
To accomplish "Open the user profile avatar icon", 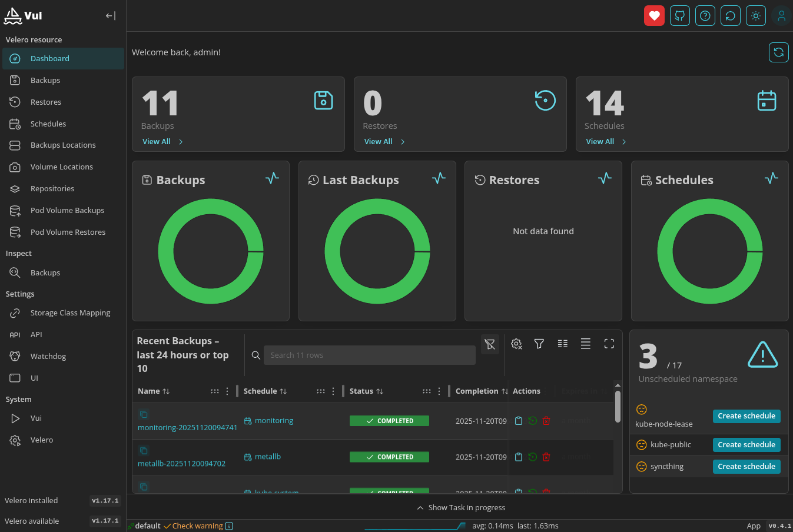I will pos(781,16).
